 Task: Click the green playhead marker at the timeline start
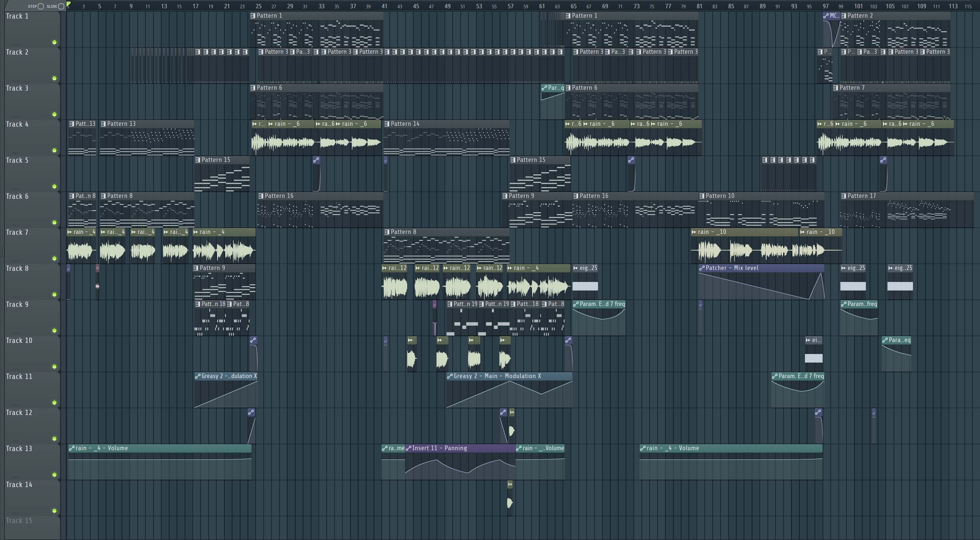pyautogui.click(x=68, y=4)
